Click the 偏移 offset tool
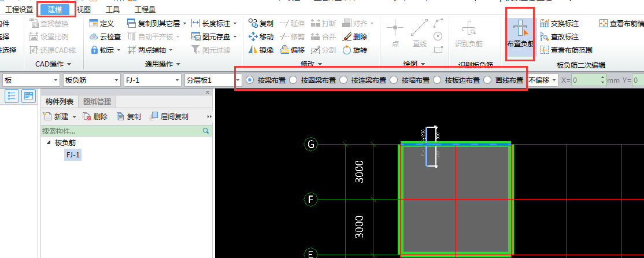644x258 pixels. click(x=292, y=50)
